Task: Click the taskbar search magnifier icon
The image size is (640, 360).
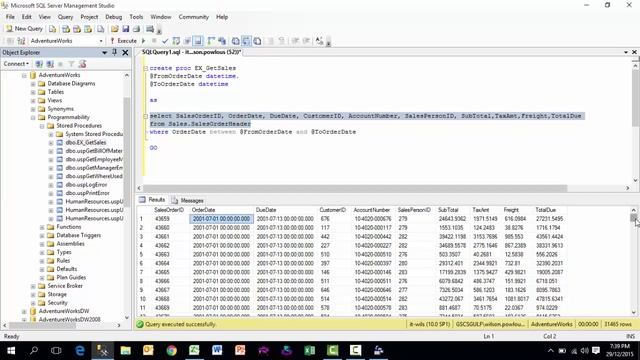Action: pos(34,350)
